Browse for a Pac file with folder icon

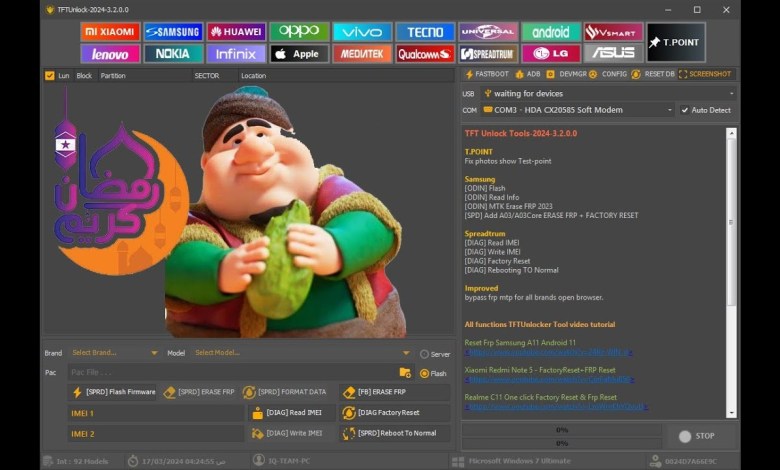[405, 373]
